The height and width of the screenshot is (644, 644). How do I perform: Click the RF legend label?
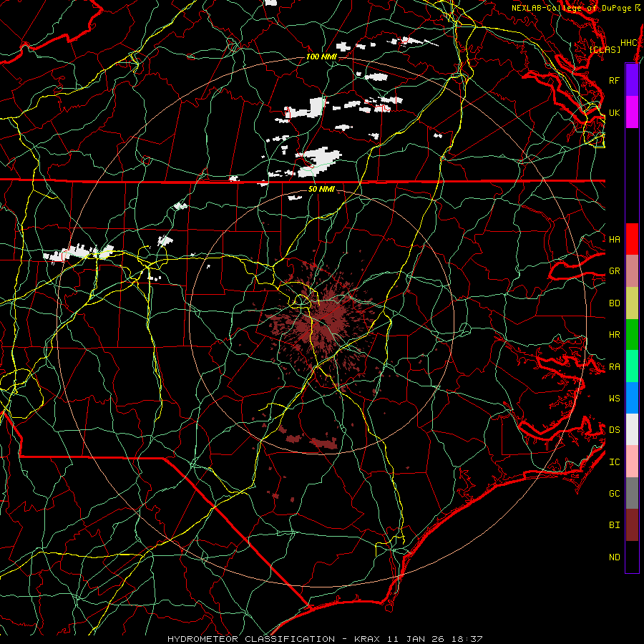615,80
